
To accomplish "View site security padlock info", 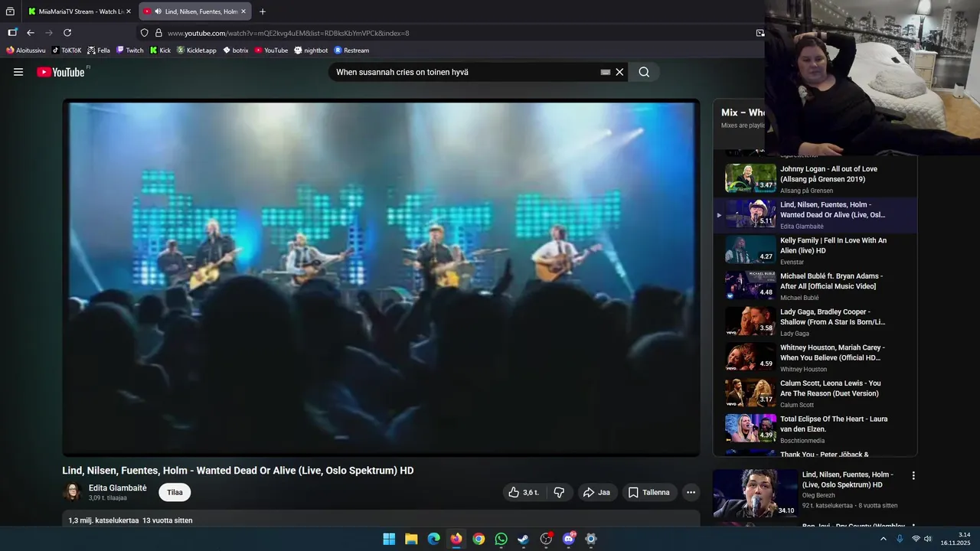I will click(x=158, y=33).
